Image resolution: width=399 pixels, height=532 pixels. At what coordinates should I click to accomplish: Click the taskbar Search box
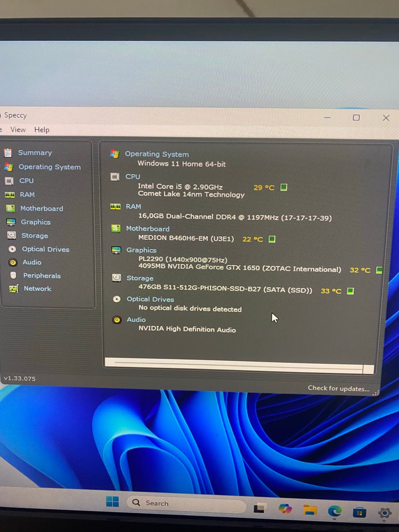pyautogui.click(x=186, y=504)
